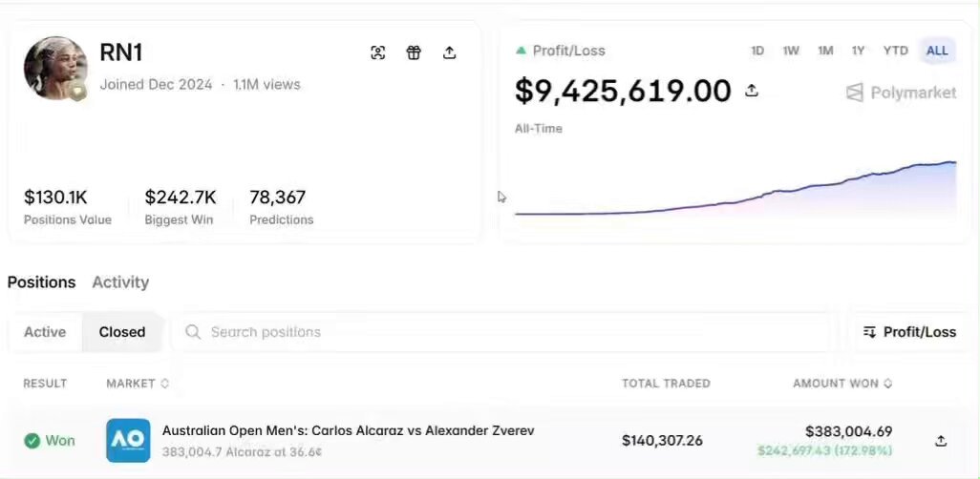Click the AO Australian Open market logo

pos(128,440)
